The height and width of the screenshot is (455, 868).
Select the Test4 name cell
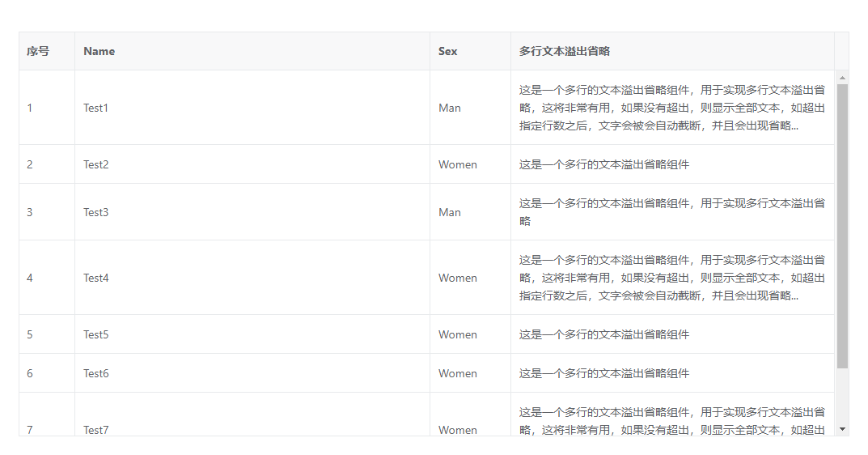click(x=252, y=278)
